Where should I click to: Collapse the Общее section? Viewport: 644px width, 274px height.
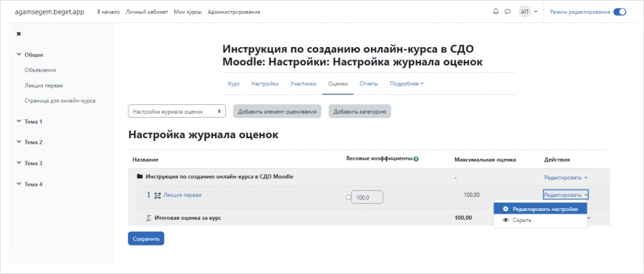(x=19, y=55)
